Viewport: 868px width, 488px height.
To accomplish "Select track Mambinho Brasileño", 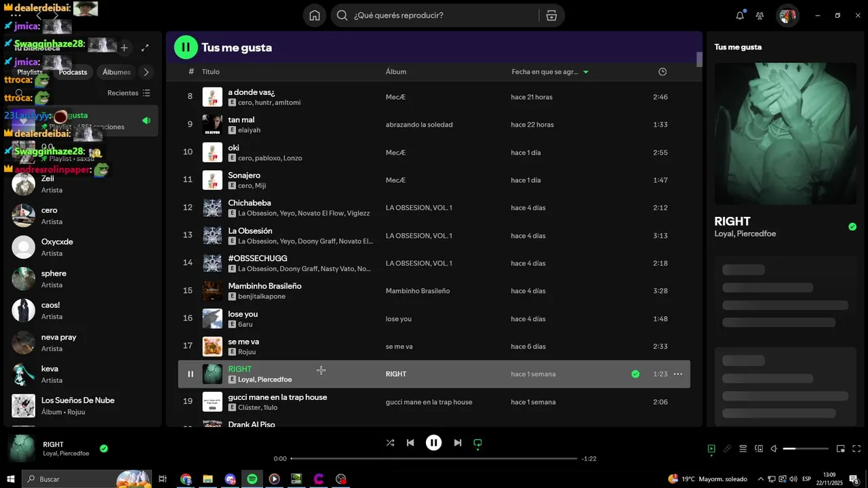I will pyautogui.click(x=434, y=291).
